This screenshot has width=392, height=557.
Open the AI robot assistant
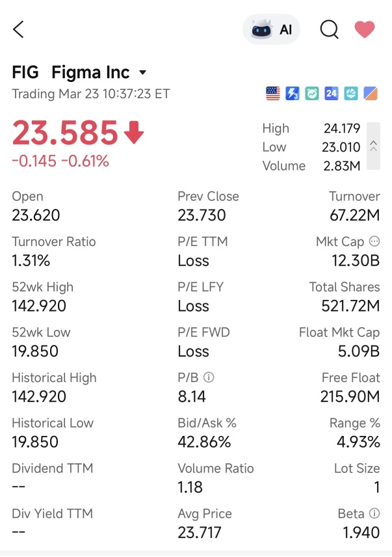click(x=271, y=29)
